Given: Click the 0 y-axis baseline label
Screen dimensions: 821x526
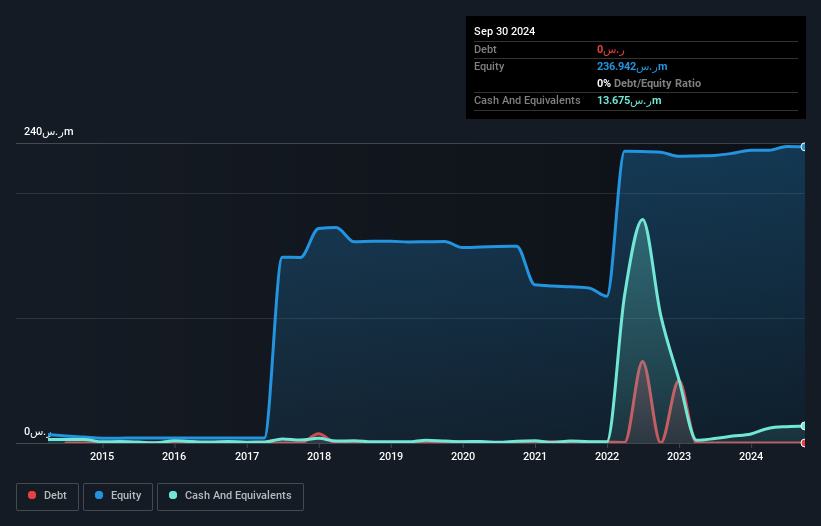Looking at the screenshot, I should point(38,432).
